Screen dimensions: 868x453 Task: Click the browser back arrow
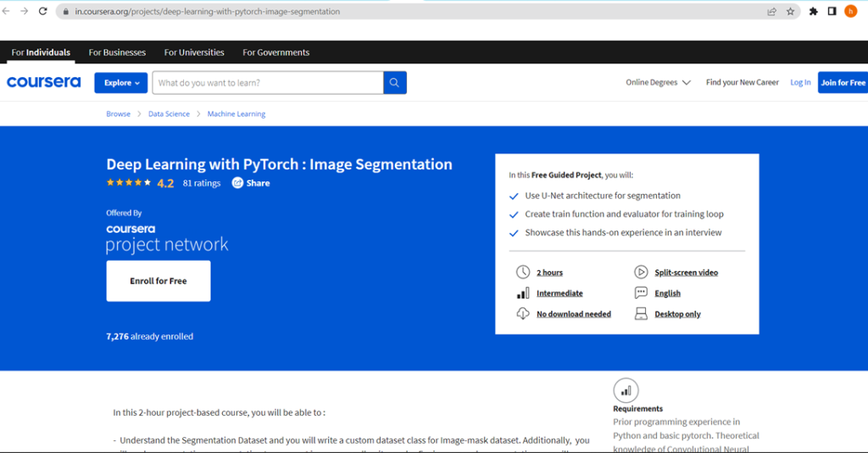pos(6,12)
